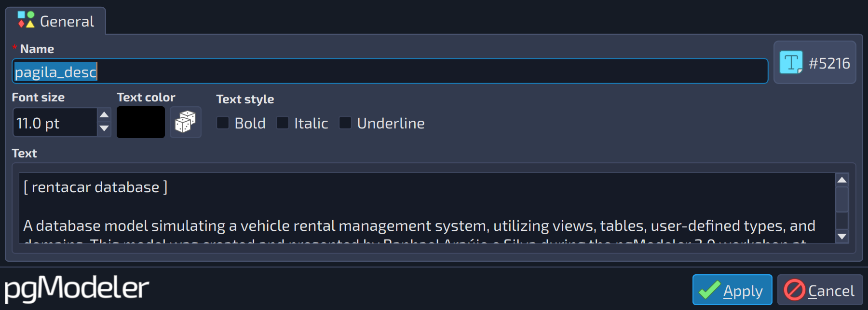The width and height of the screenshot is (868, 310).
Task: Check the Underline option
Action: (345, 123)
